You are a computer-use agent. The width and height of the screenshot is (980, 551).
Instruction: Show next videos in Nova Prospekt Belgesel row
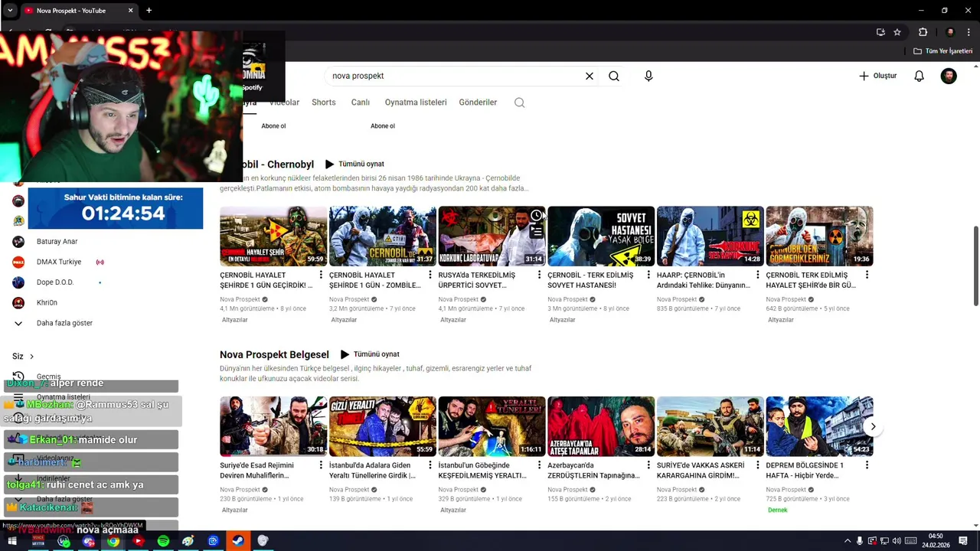(873, 426)
